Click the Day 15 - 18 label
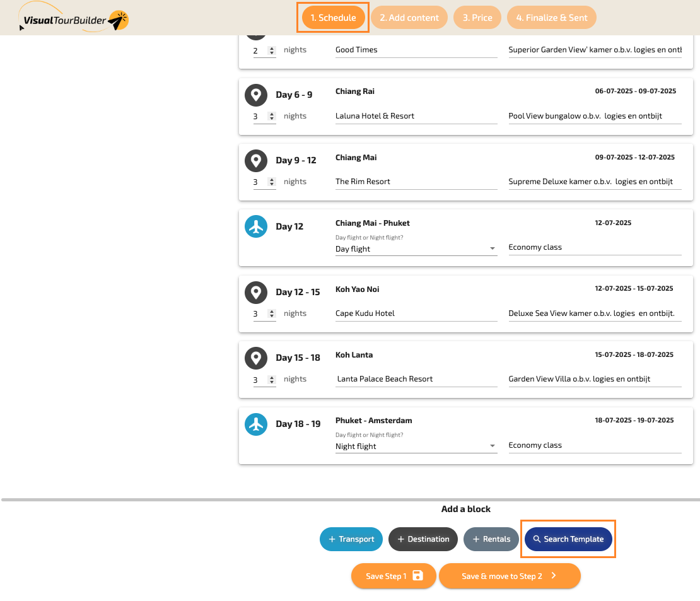Viewport: 700px width, 601px height. click(x=298, y=358)
